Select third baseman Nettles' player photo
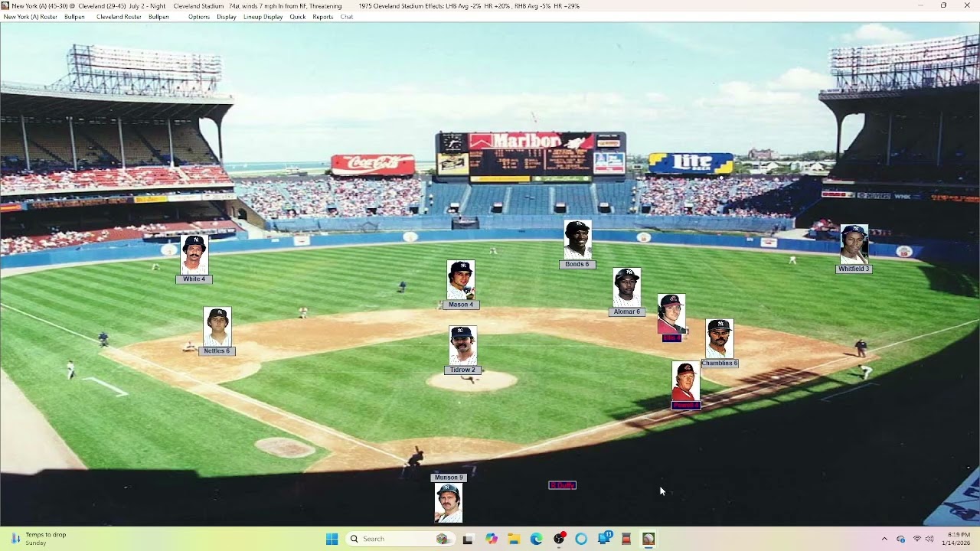This screenshot has width=980, height=551. 217,327
